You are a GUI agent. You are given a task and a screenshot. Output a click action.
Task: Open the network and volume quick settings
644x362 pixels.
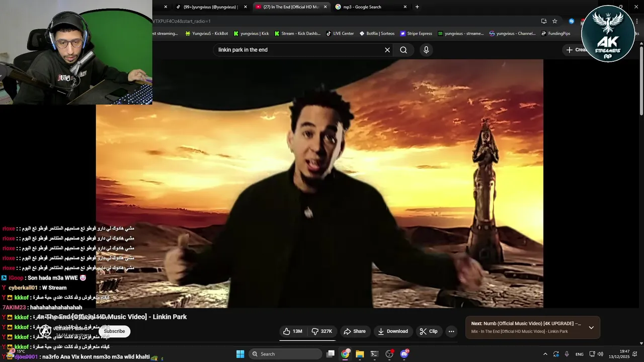tap(596, 354)
